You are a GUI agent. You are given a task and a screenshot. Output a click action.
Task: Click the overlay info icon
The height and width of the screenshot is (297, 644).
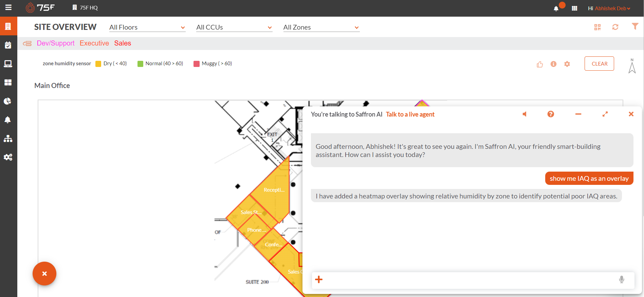[x=553, y=64]
